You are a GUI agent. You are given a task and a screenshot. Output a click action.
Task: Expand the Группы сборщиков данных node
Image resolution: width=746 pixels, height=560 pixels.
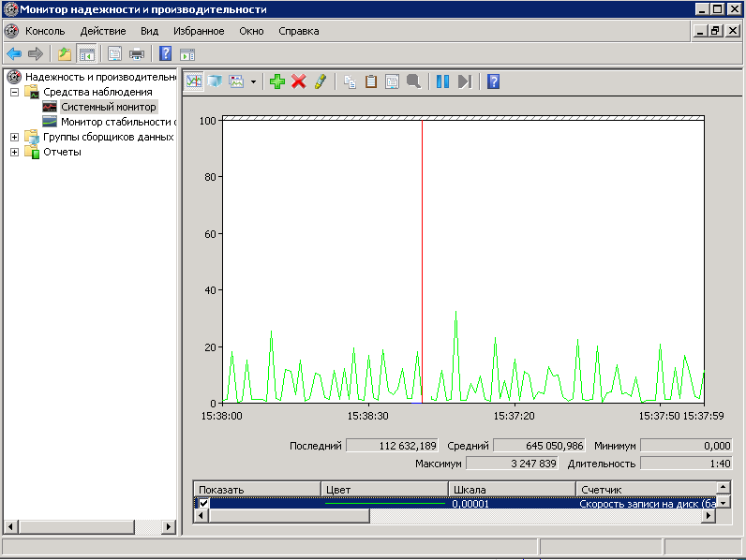[14, 137]
